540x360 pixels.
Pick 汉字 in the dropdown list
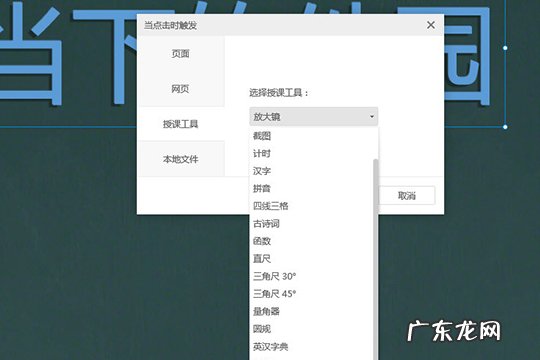click(x=311, y=171)
